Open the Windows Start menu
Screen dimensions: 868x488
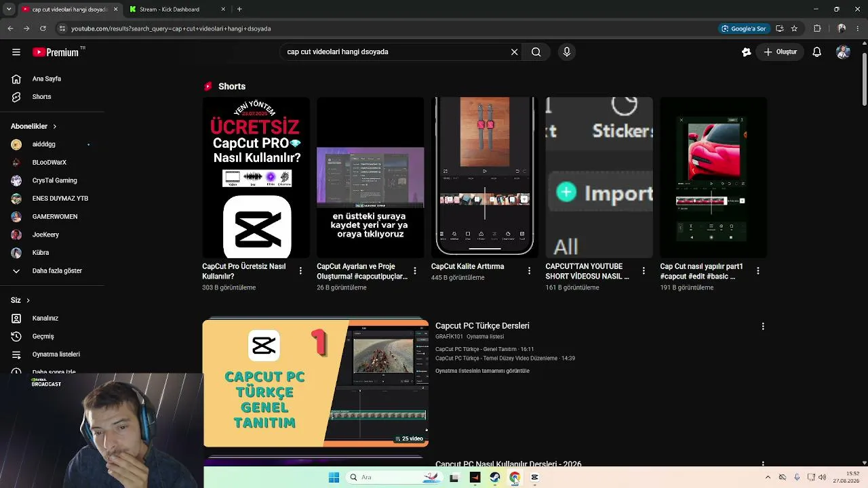[x=334, y=477]
